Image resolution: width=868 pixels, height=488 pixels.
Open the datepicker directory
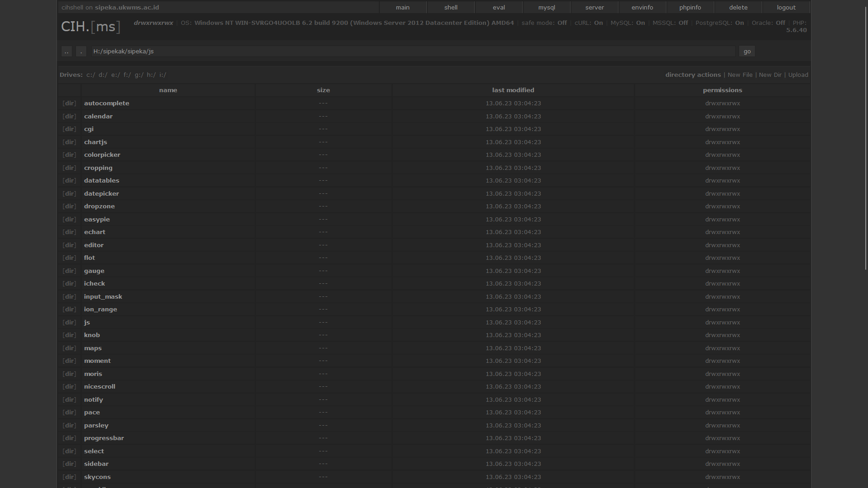[x=101, y=194]
